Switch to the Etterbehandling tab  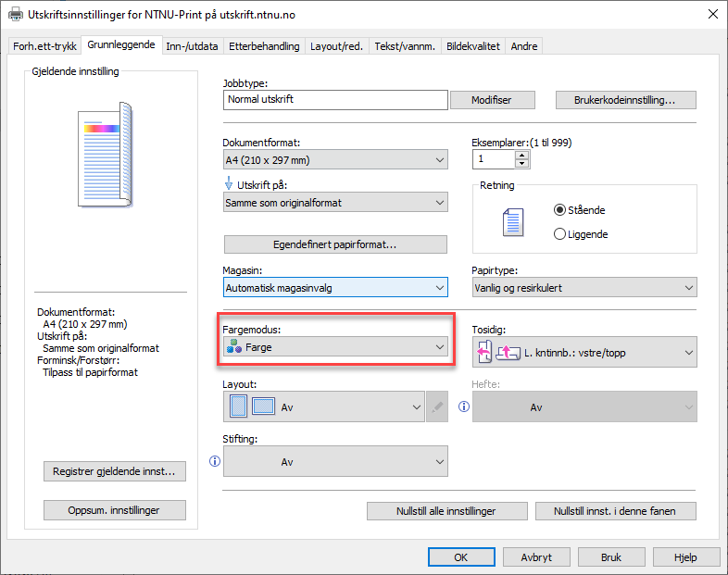pos(264,46)
